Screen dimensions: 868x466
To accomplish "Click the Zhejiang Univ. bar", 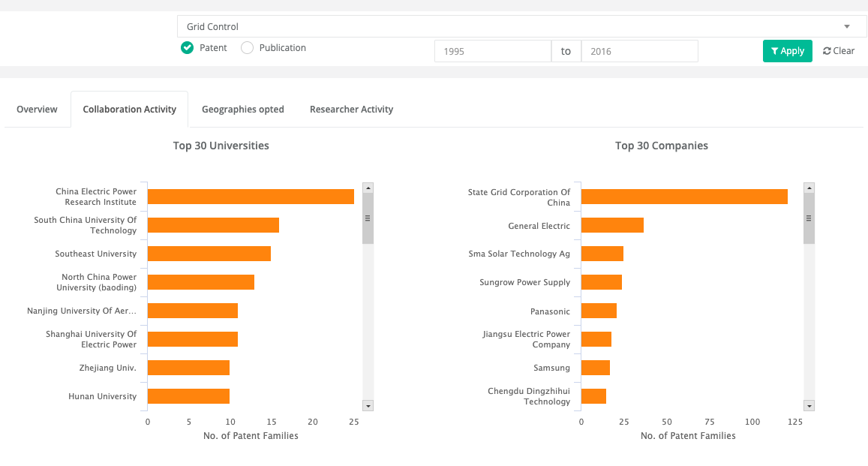I will 189,368.
